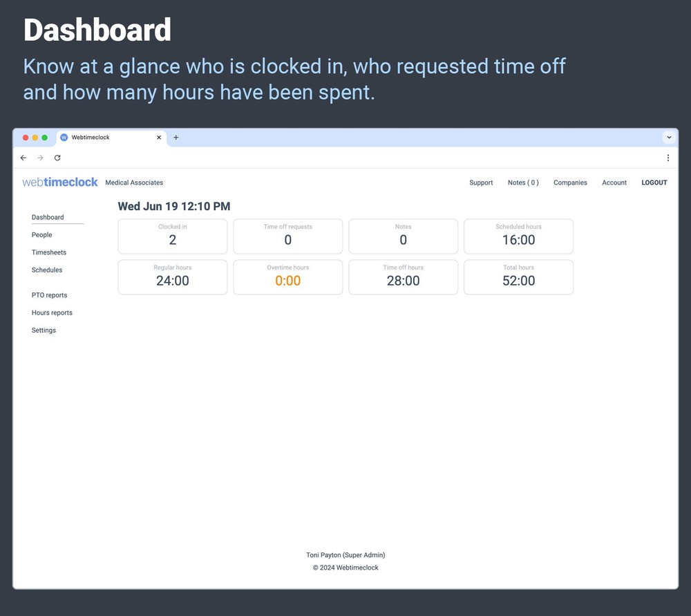Click the browser back arrow
Image resolution: width=691 pixels, height=616 pixels.
pos(23,158)
